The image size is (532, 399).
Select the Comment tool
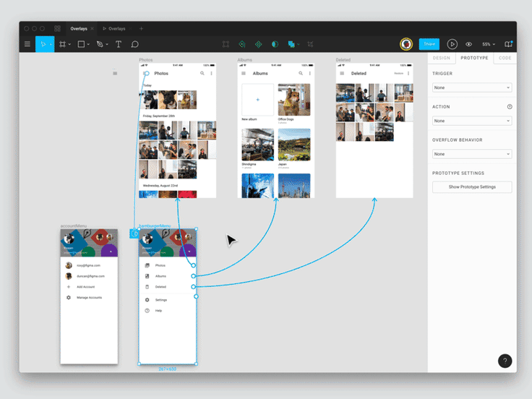tap(134, 44)
